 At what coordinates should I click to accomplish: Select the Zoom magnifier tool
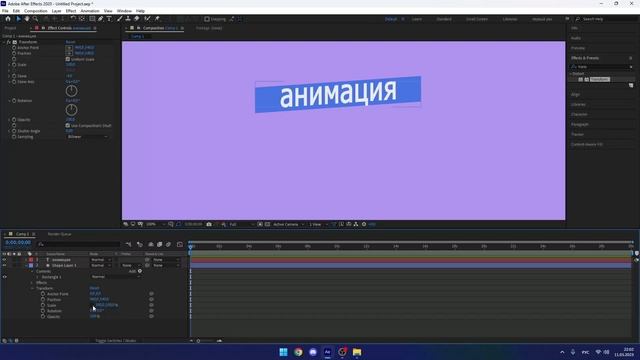tap(36, 19)
